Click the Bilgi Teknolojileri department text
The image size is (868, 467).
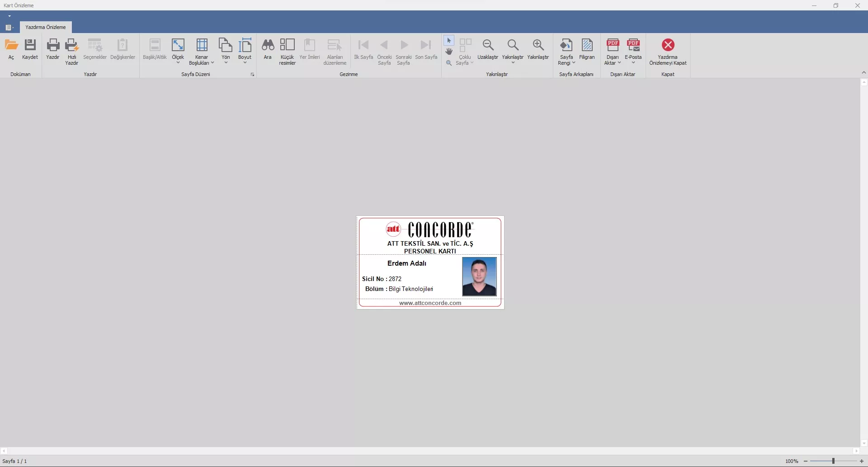411,289
